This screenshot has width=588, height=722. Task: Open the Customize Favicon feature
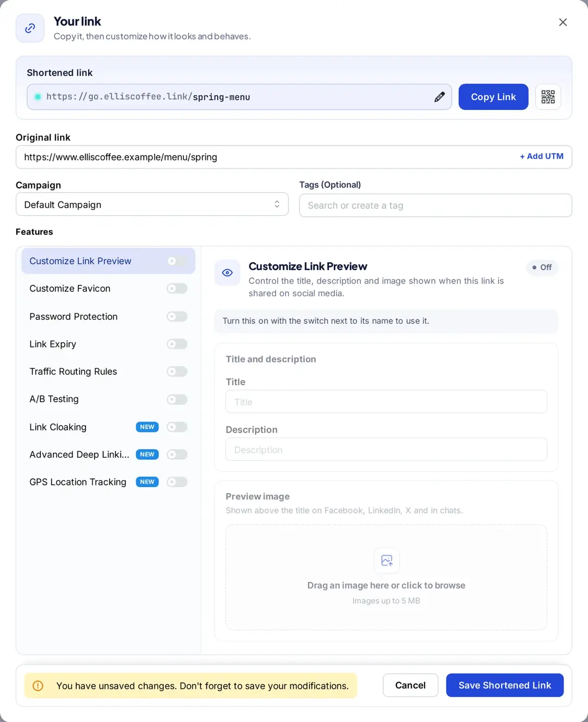tap(108, 288)
